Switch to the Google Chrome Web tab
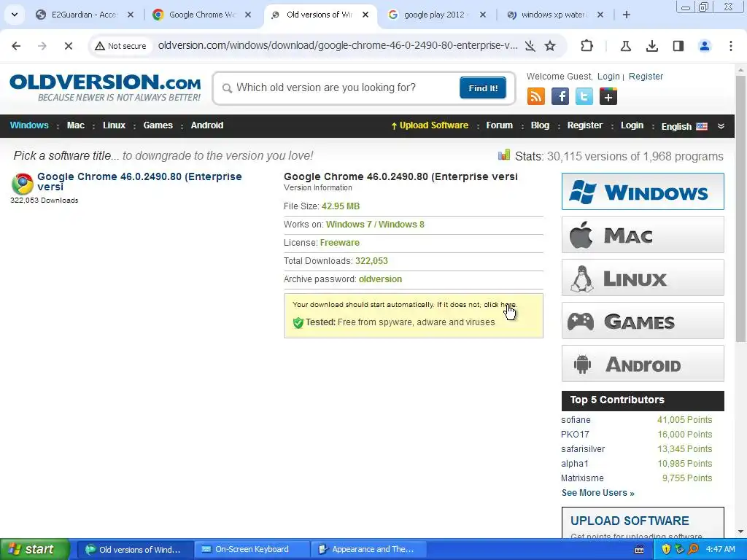Viewport: 747px width, 560px height. (202, 15)
